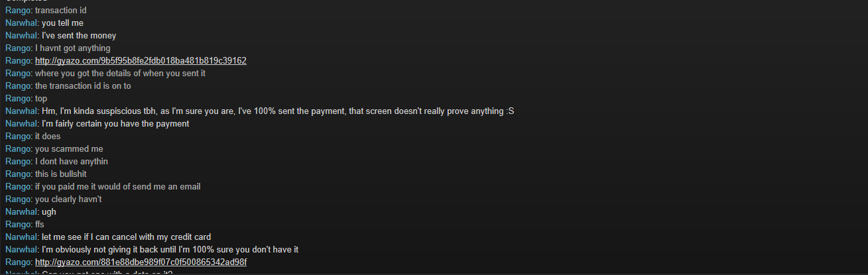868x275 pixels.
Task: Click Narwhal's name beside 'you tell me'
Action: pos(22,23)
